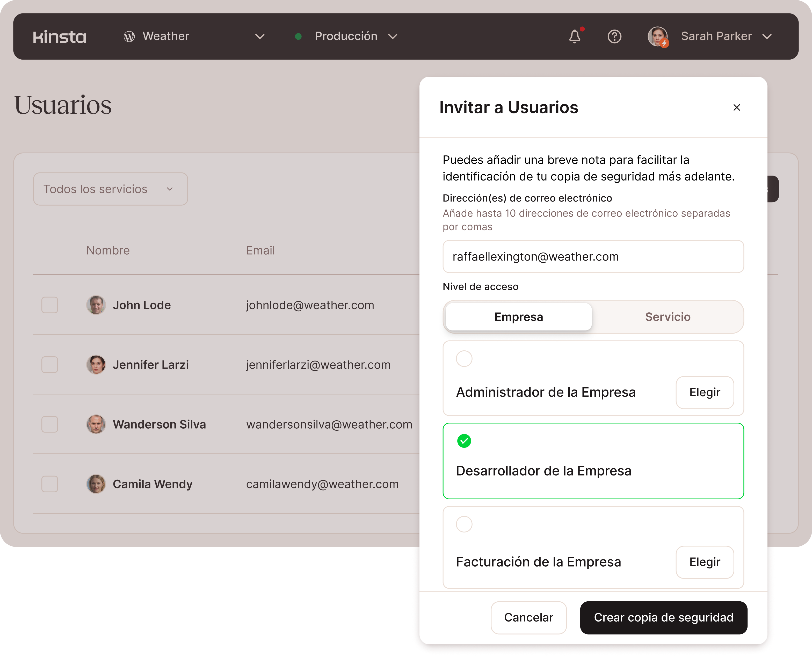Select the Facturación de la Empresa radio button
This screenshot has width=812, height=663.
[x=464, y=524]
